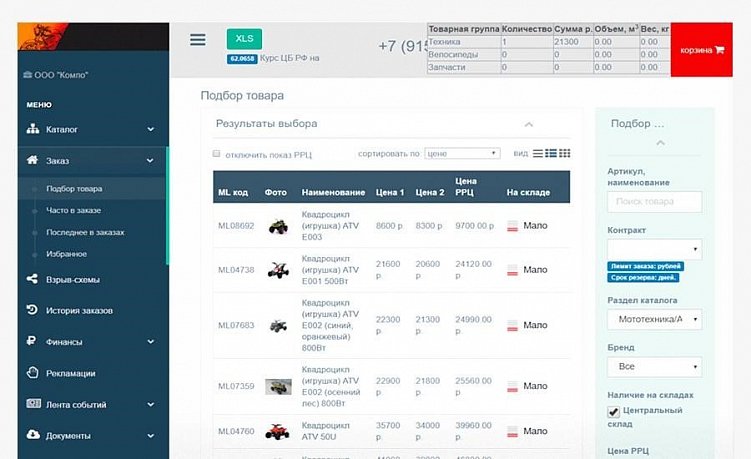The image size is (751, 459).
Task: Open Последнее в заказах submenu item
Action: [85, 232]
